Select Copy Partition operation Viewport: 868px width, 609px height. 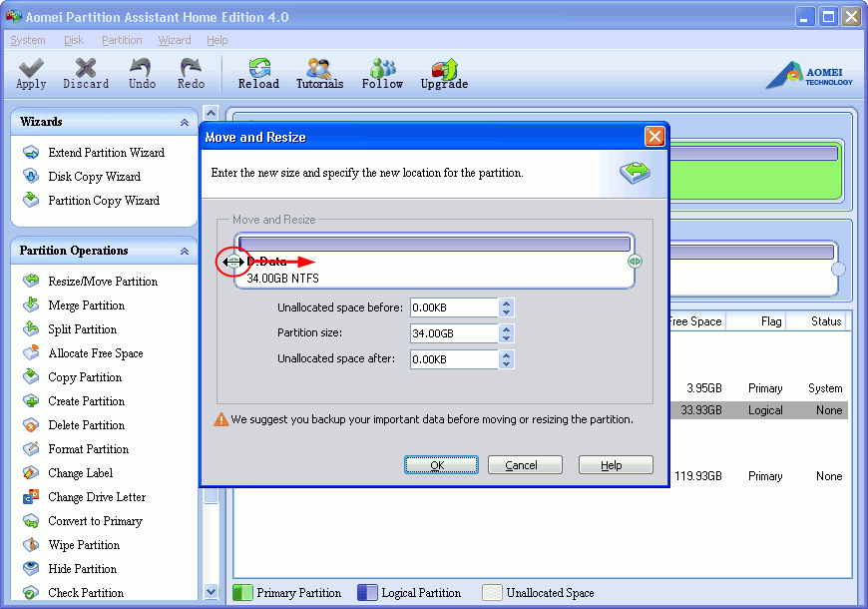click(72, 376)
